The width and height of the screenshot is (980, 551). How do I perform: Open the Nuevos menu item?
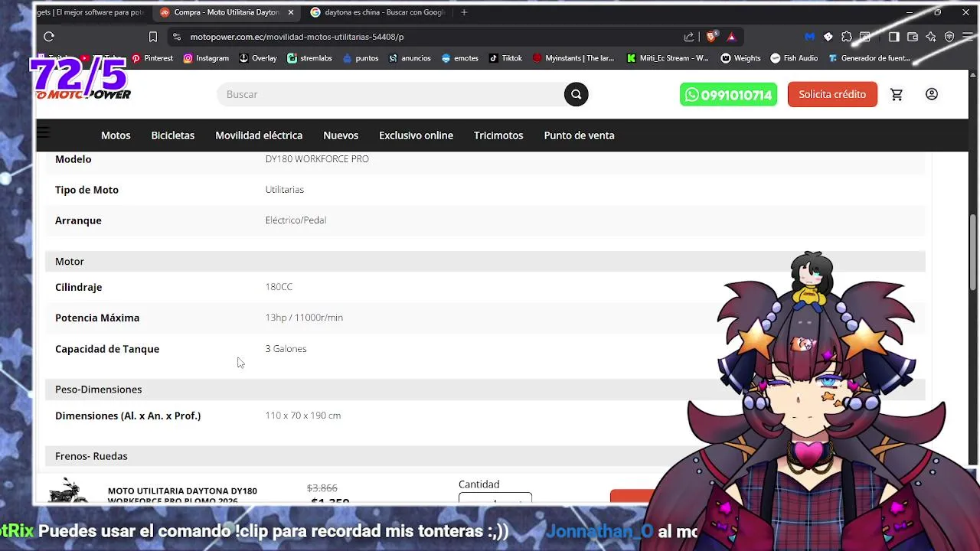coord(341,135)
